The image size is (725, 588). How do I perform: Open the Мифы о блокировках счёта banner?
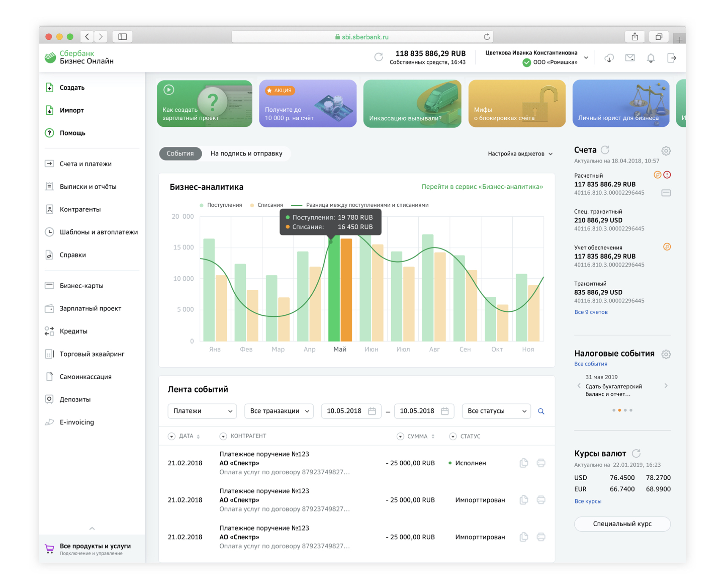point(517,104)
